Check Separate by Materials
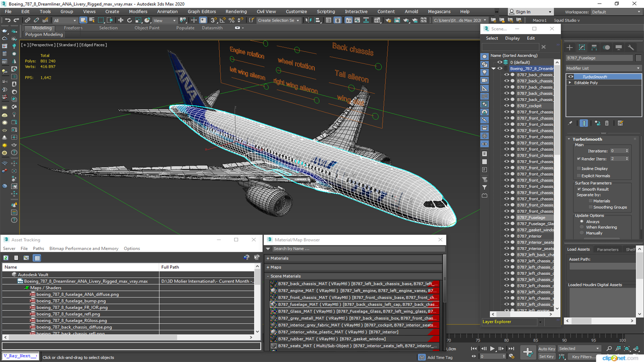 [591, 201]
